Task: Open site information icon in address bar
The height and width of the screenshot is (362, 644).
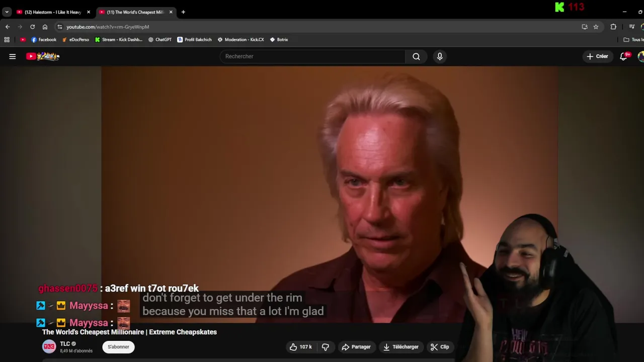Action: (x=60, y=27)
